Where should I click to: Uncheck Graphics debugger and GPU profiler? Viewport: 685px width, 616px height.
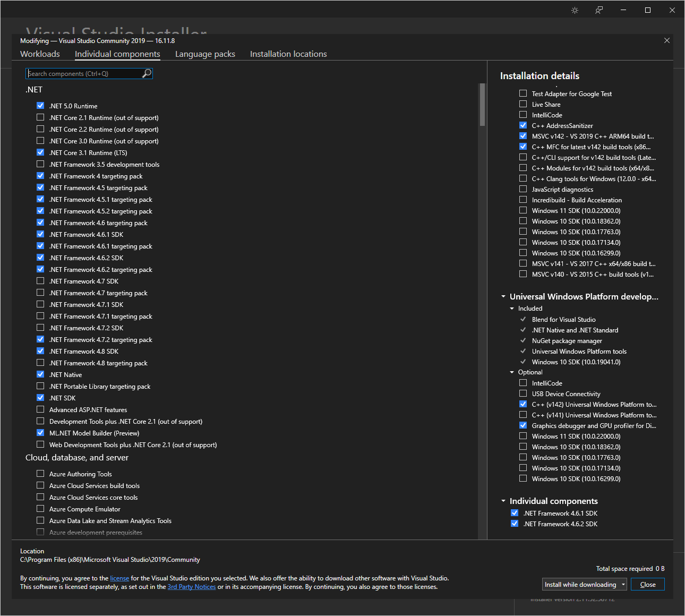point(523,425)
